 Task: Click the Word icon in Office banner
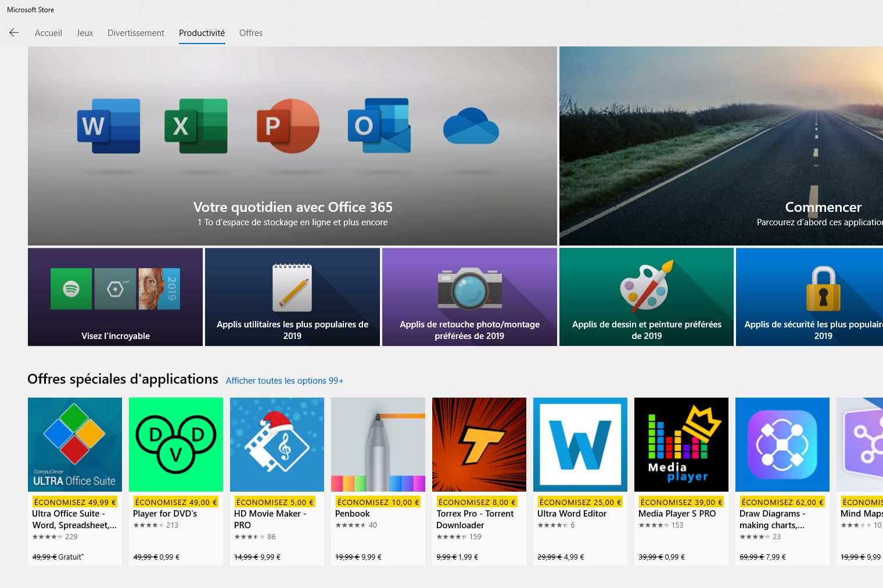pos(109,126)
